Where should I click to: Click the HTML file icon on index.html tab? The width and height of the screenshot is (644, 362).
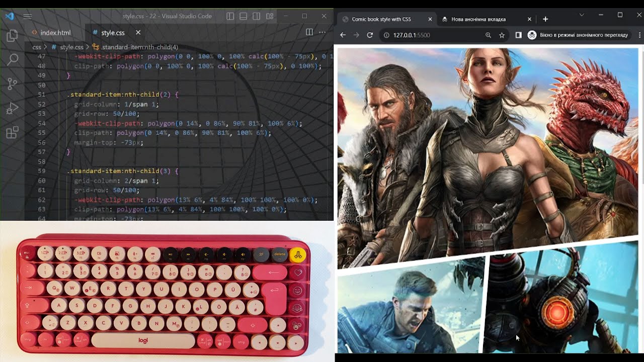(x=34, y=33)
